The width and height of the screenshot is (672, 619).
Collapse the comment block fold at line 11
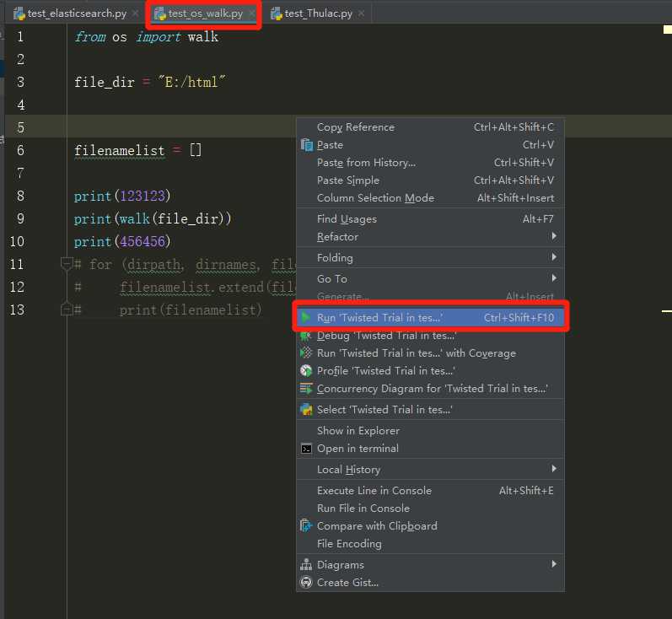66,264
